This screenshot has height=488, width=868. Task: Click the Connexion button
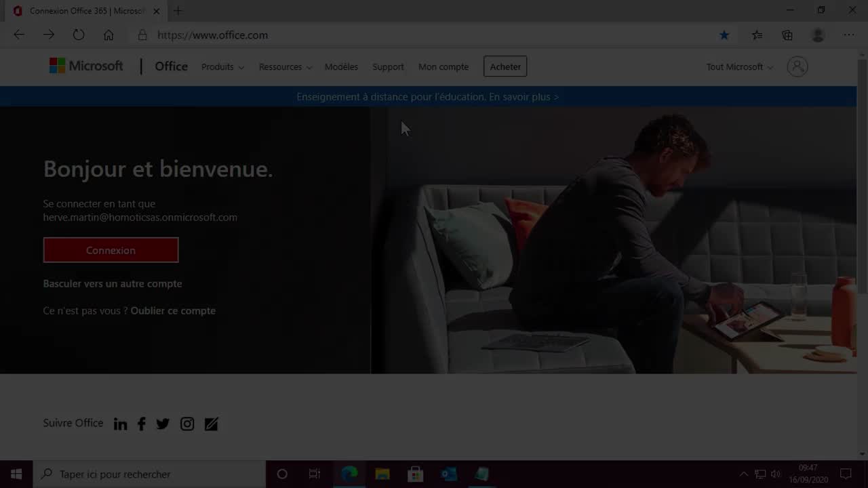(111, 249)
